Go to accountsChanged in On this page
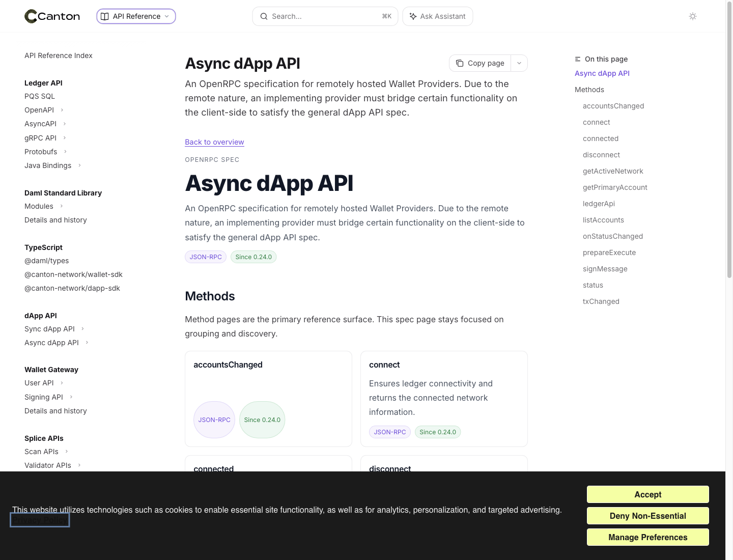 point(613,106)
